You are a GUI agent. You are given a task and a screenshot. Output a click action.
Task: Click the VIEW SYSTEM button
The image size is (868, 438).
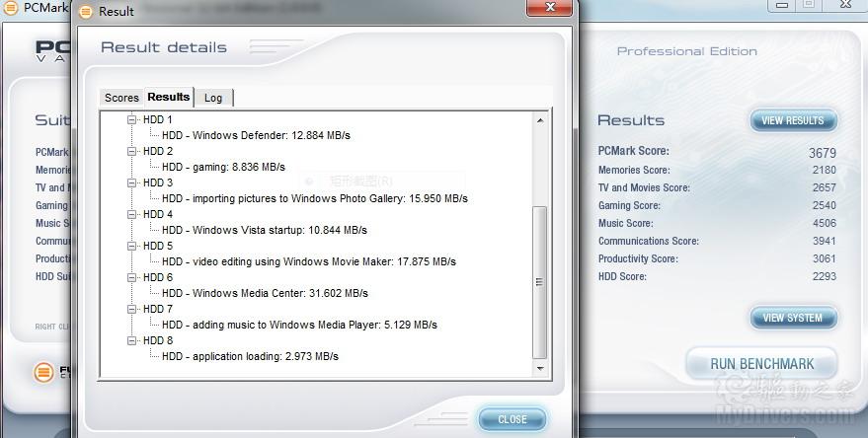tap(793, 318)
